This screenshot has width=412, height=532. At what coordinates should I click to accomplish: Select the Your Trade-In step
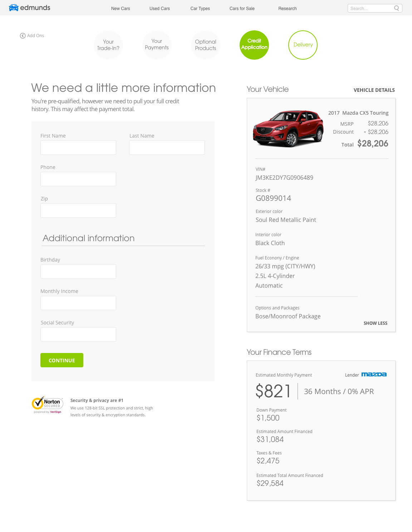(108, 45)
